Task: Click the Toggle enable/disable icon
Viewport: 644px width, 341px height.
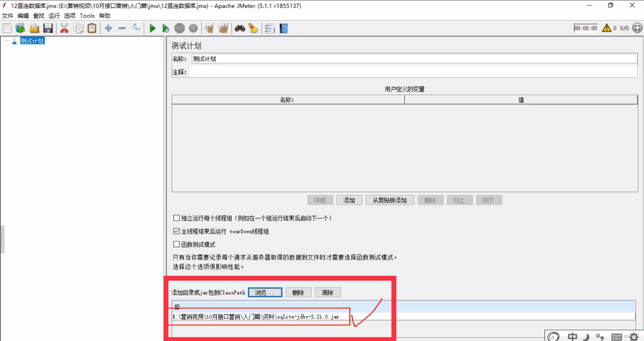Action: pos(136,28)
